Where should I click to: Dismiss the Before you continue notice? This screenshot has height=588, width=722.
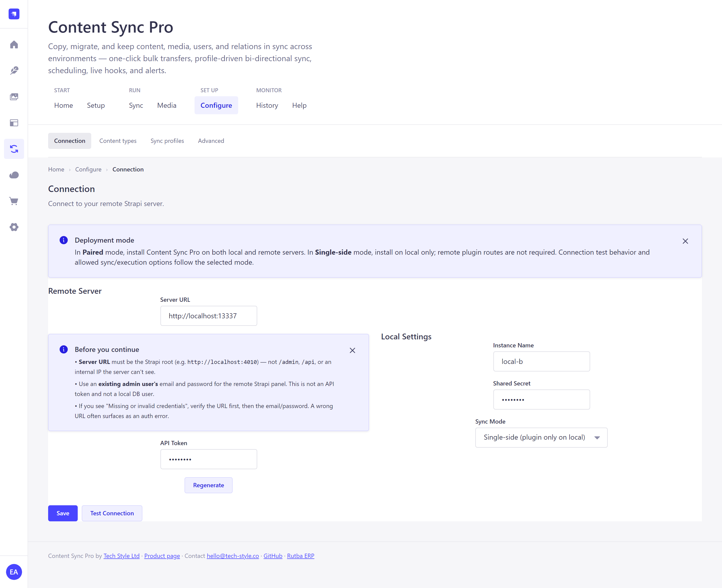click(x=352, y=351)
